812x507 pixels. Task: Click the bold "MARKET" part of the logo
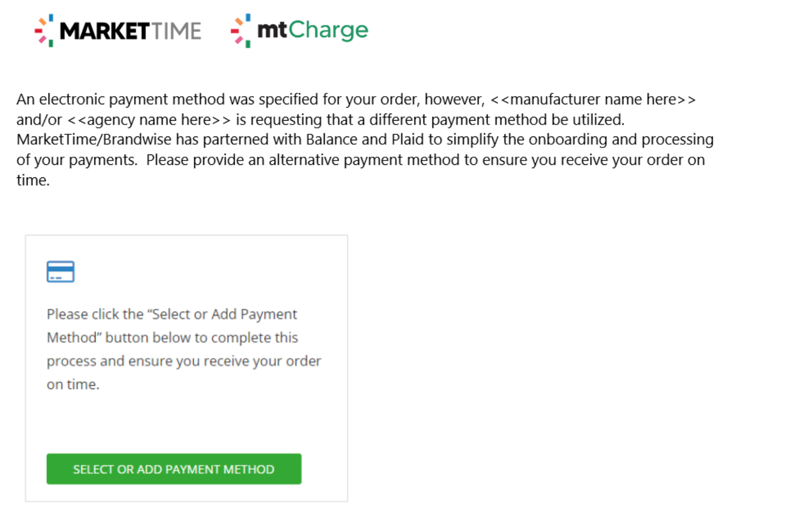tap(104, 31)
